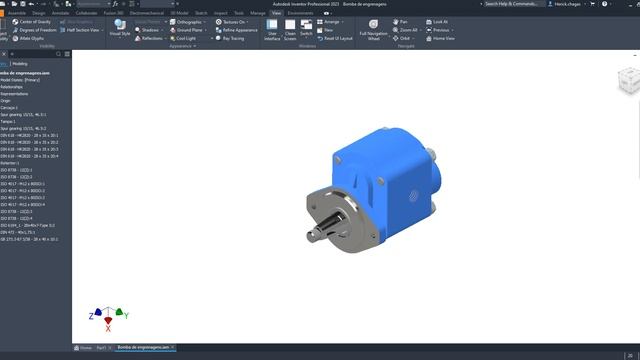Image resolution: width=640 pixels, height=360 pixels.
Task: Click the Save icon in quick access toolbar
Action: tap(23, 4)
